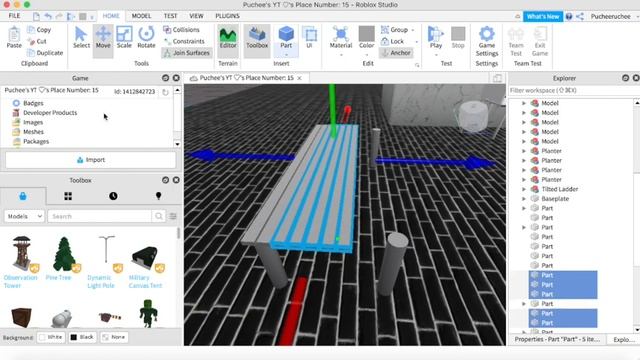Image resolution: width=640 pixels, height=360 pixels.
Task: Switch to the VIEW ribbon tab
Action: [x=196, y=16]
